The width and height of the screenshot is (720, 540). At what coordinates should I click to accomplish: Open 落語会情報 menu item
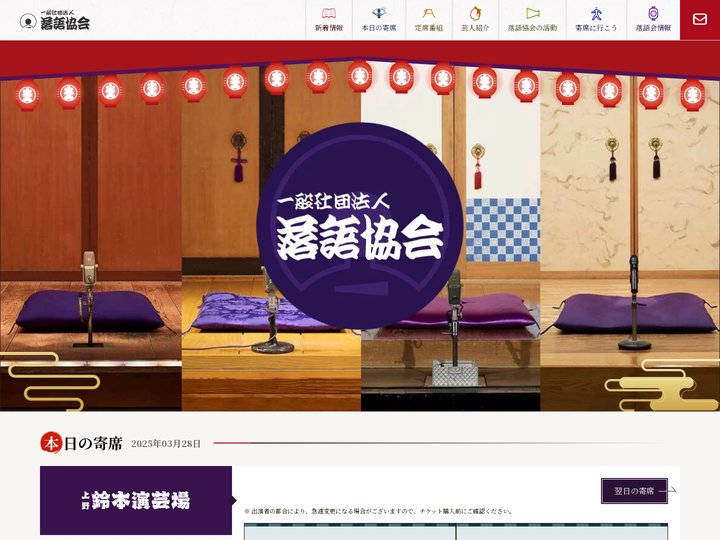[x=653, y=20]
